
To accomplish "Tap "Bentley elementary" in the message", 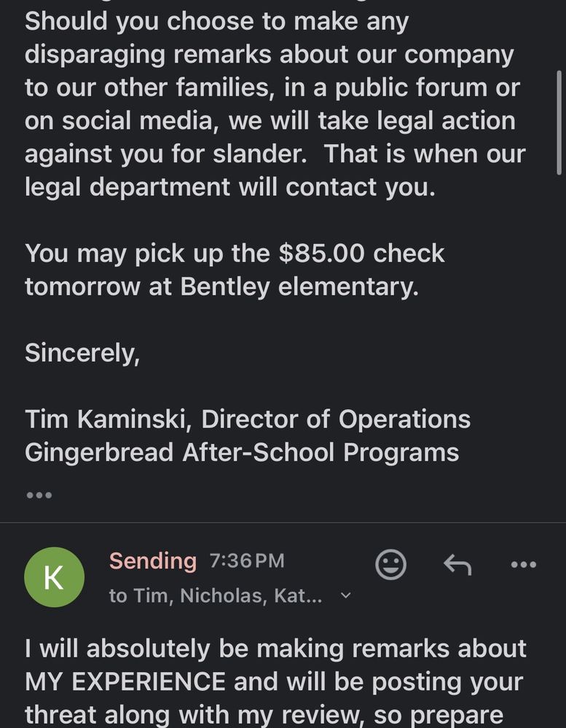I will point(299,286).
